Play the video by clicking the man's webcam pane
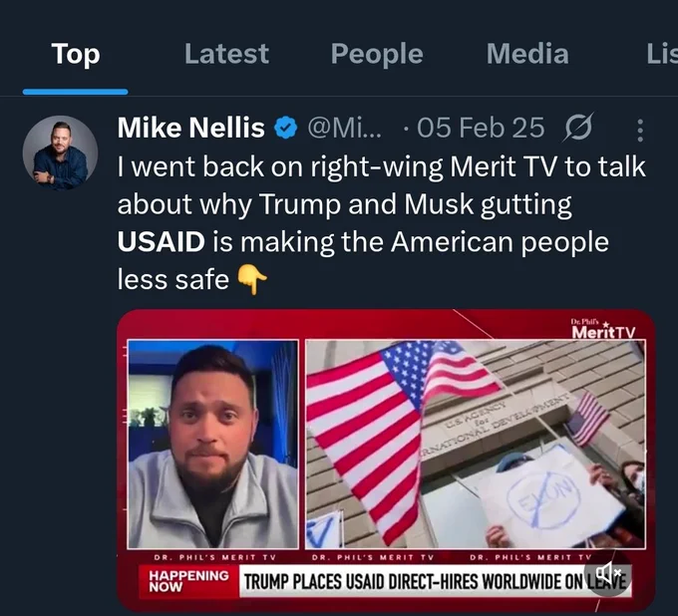678x616 pixels. (x=213, y=445)
